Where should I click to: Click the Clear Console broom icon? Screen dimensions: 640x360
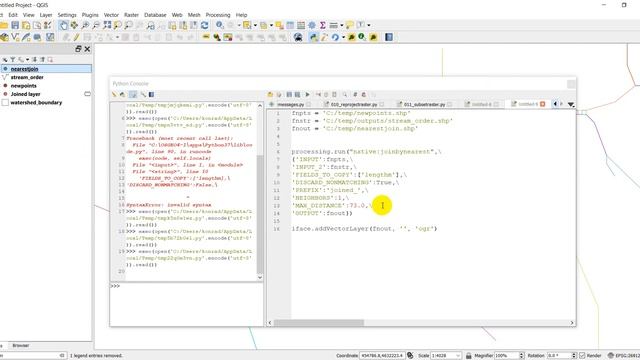point(114,95)
